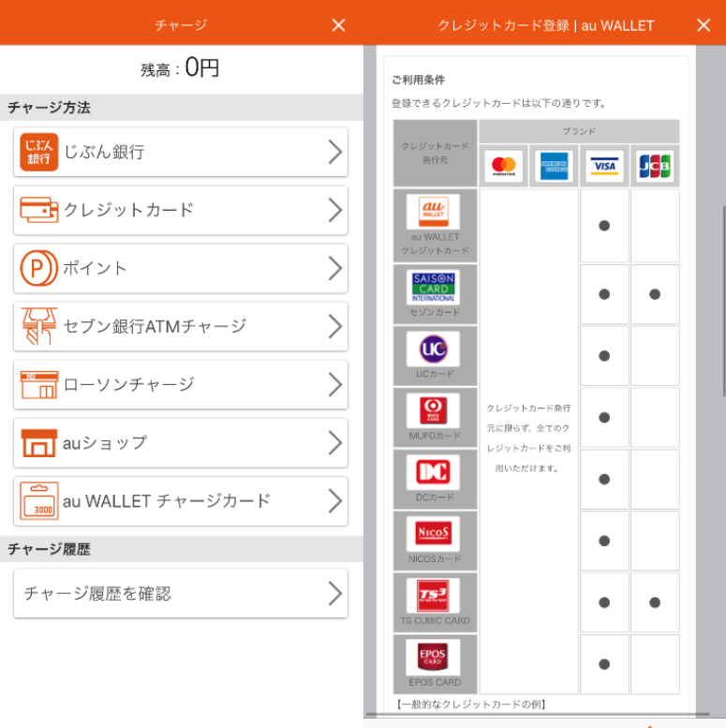Select ローソンチャージ label
Image resolution: width=726 pixels, height=728 pixels.
tap(128, 385)
